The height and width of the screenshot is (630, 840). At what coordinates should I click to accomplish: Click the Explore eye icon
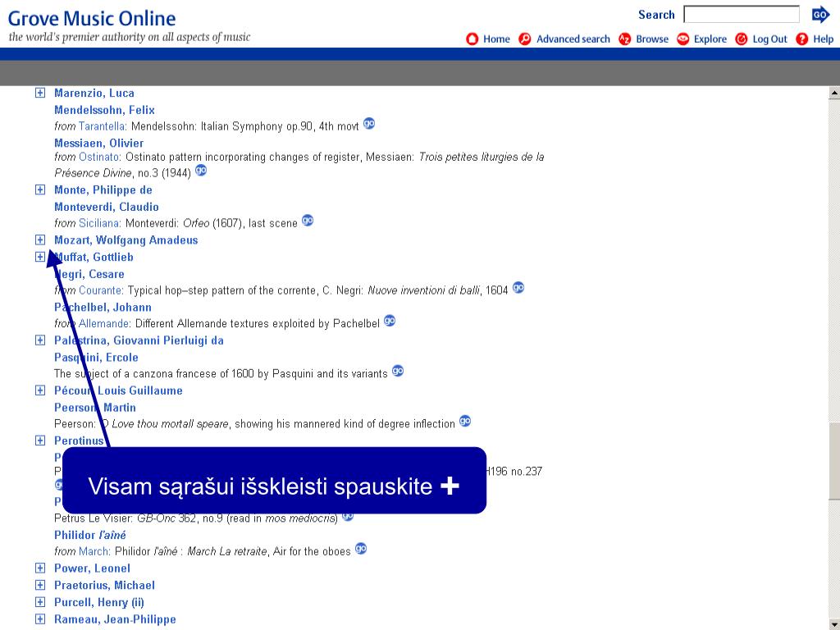tap(682, 39)
